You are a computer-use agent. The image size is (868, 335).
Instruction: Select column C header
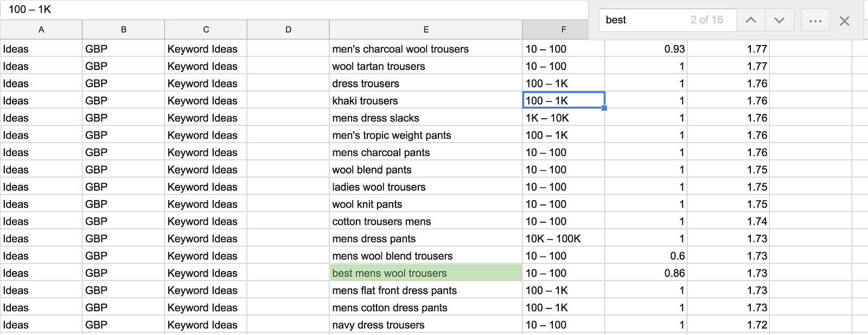point(206,30)
